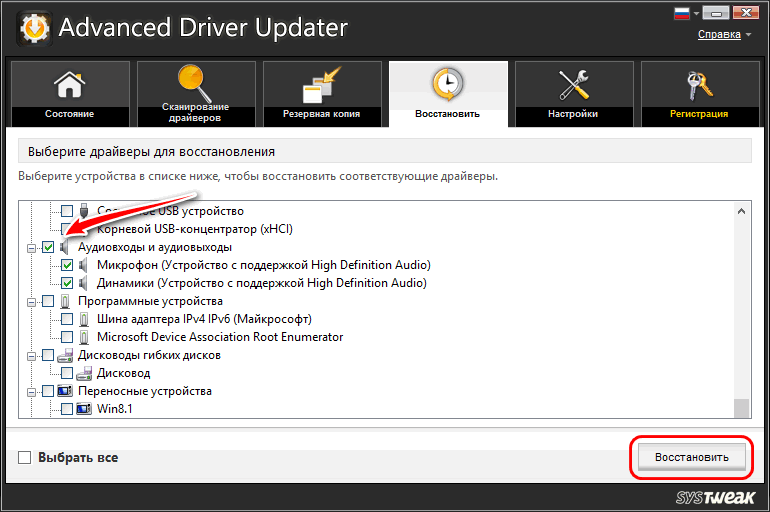Uncheck Микрофон High Definition Audio checkbox
Screen dimensions: 770x512
(x=67, y=265)
